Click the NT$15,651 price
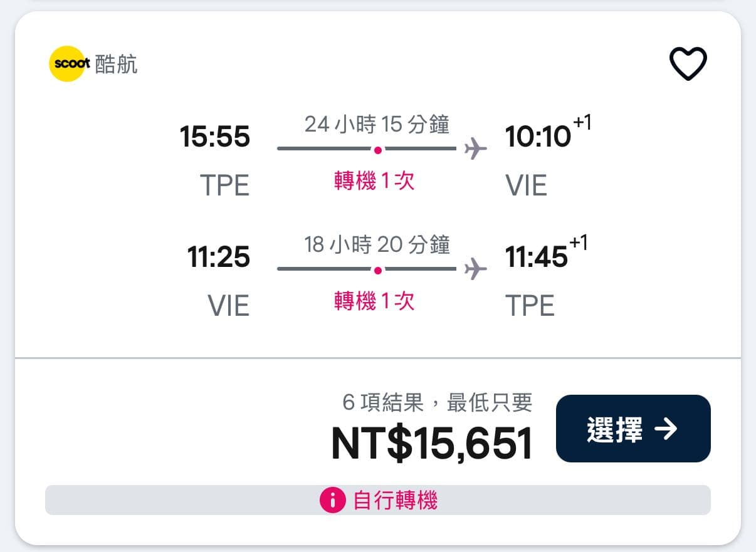Screen dimensions: 756x552 point(432,444)
